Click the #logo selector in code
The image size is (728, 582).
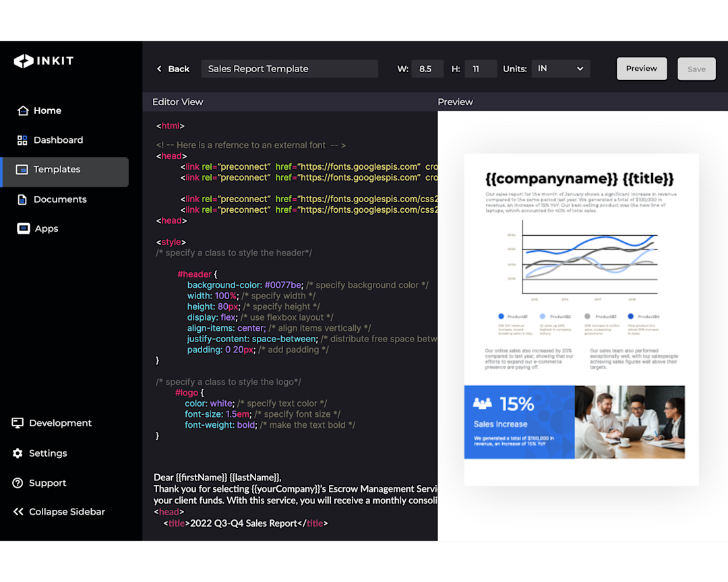(x=186, y=393)
